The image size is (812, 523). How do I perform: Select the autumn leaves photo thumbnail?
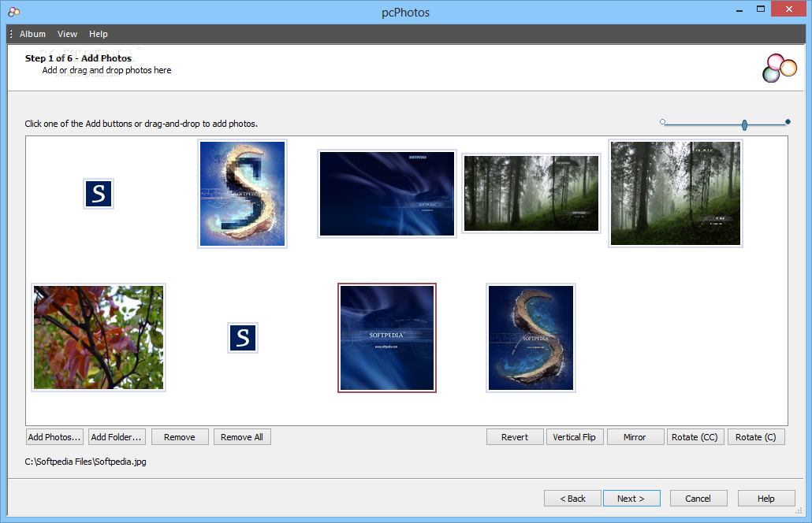[99, 338]
